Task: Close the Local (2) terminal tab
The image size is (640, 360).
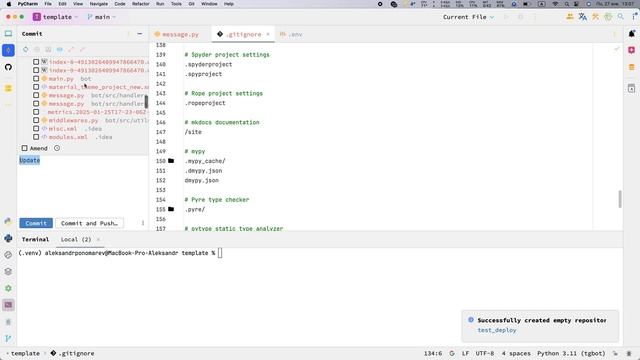Action: 98,240
